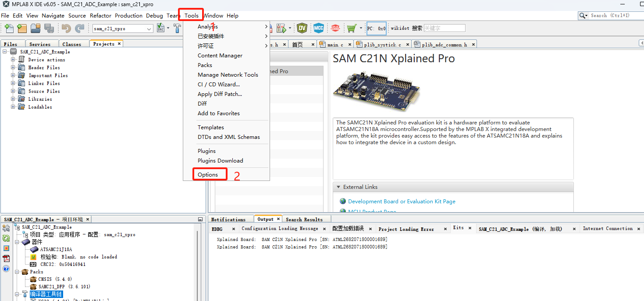Collapse the Packs node in dashboard
The height and width of the screenshot is (301, 644).
pyautogui.click(x=17, y=272)
